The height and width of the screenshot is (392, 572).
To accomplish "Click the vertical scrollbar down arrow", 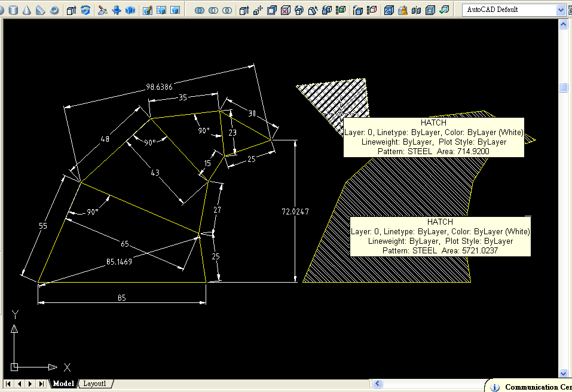I will [563, 373].
